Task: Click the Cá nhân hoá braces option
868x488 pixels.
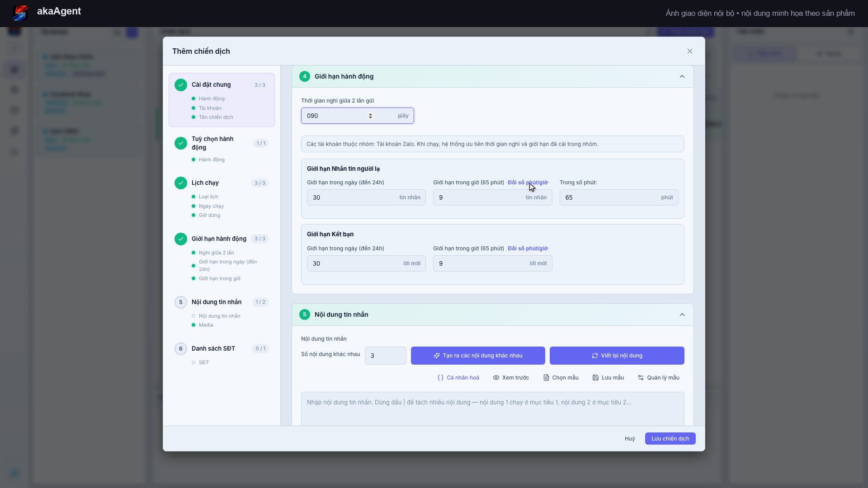Action: (x=458, y=378)
